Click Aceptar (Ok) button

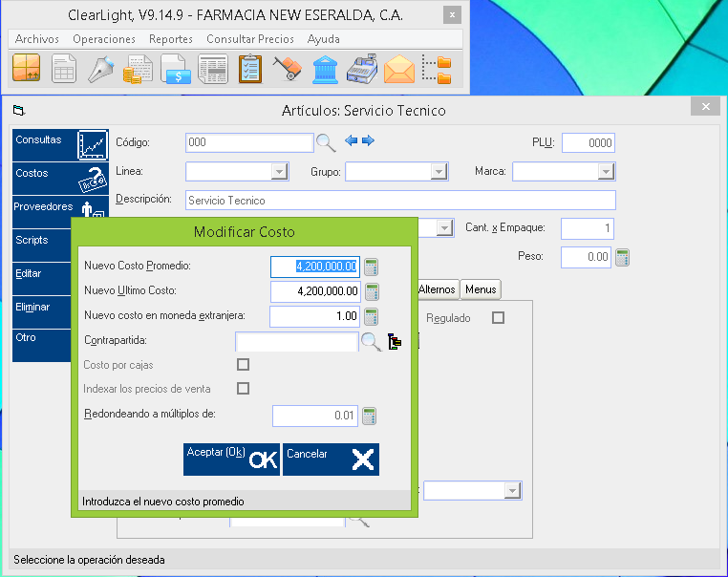pyautogui.click(x=231, y=459)
